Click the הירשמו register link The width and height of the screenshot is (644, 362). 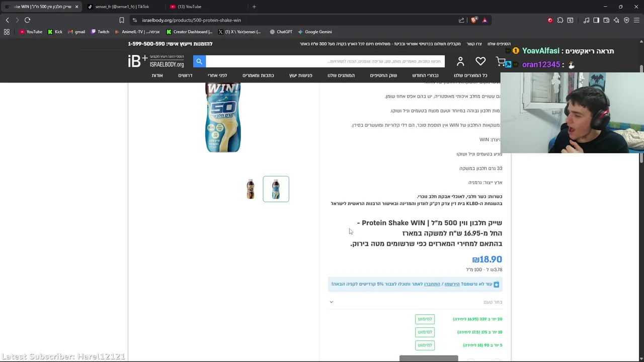(452, 284)
